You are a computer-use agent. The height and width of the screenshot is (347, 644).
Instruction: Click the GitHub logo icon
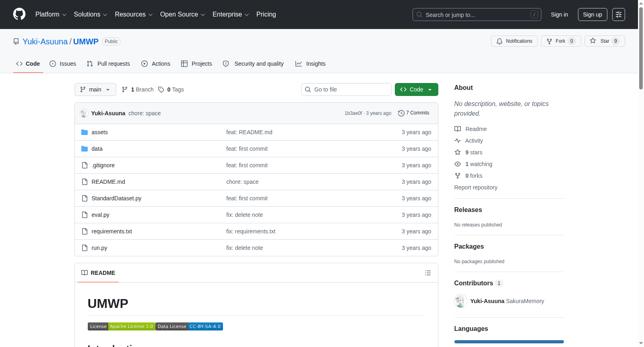click(x=19, y=15)
